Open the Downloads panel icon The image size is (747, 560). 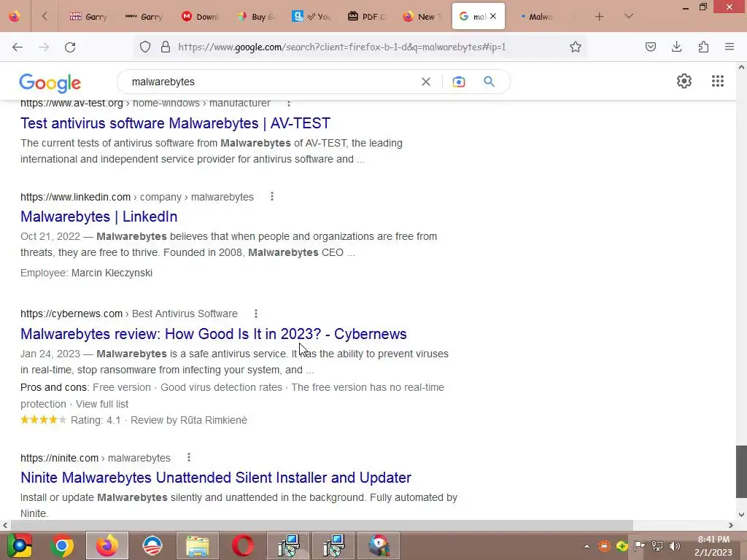[676, 47]
